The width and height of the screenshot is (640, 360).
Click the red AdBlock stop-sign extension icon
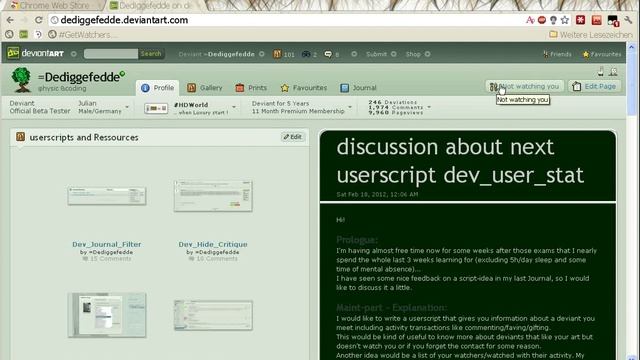[542, 20]
